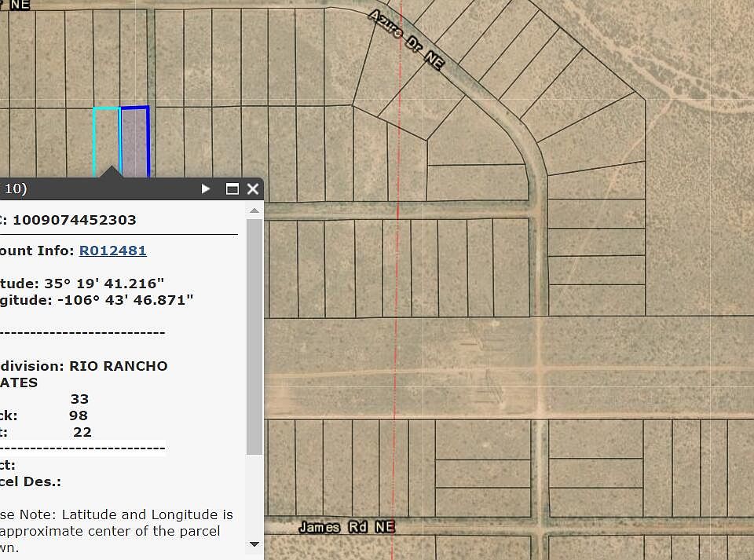Viewport: 754px width, 560px height.
Task: Click popup scrollbar up arrow
Action: click(254, 210)
